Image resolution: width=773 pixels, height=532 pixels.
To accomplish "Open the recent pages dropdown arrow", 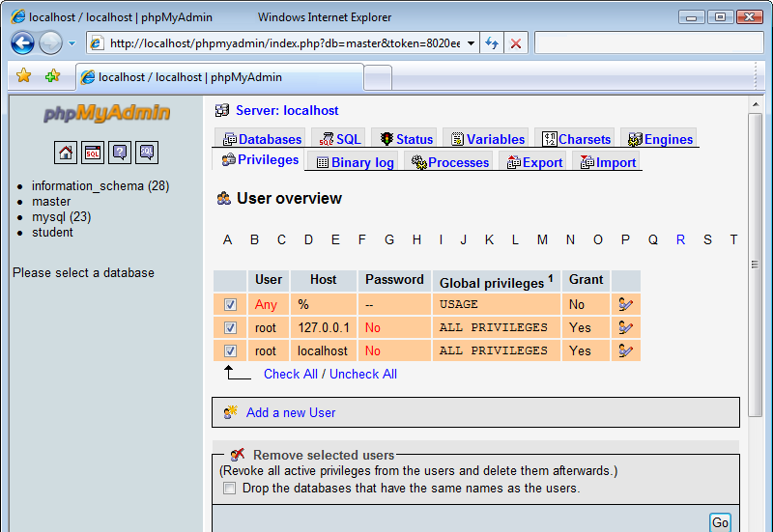I will point(72,43).
